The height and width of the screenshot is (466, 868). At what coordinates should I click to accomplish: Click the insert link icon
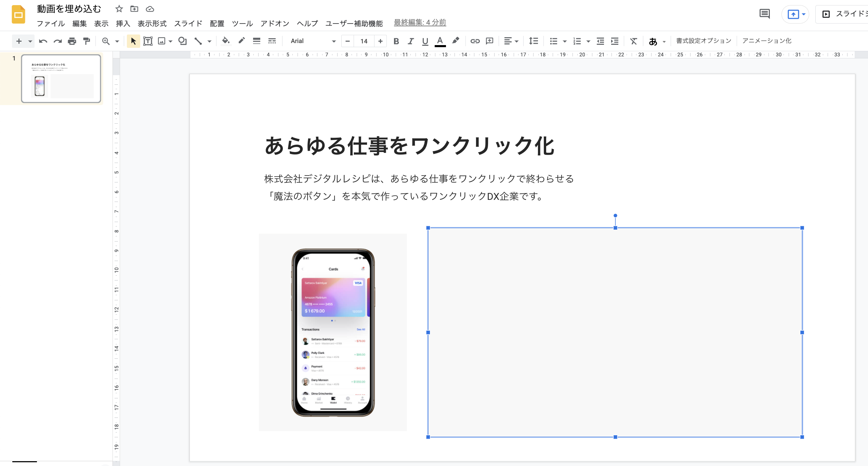475,41
